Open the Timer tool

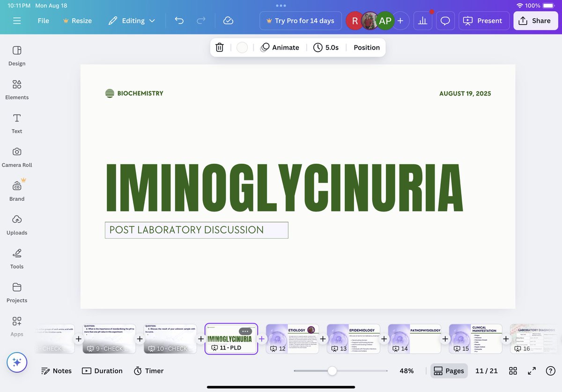point(148,370)
